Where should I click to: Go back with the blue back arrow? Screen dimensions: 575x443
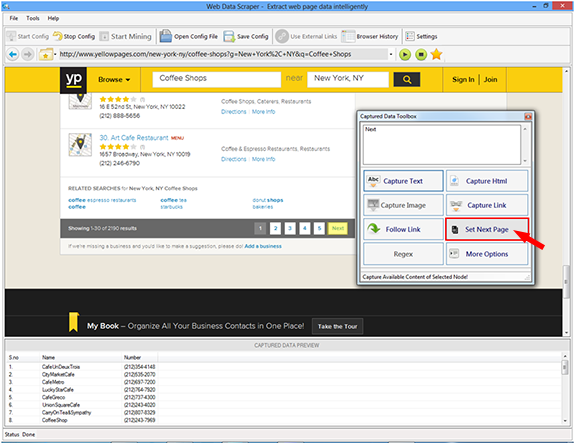[13, 55]
